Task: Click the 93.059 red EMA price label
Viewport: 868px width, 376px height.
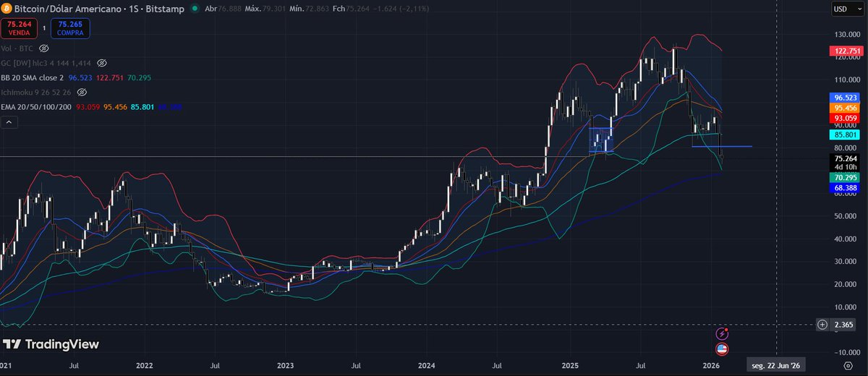Action: click(845, 118)
